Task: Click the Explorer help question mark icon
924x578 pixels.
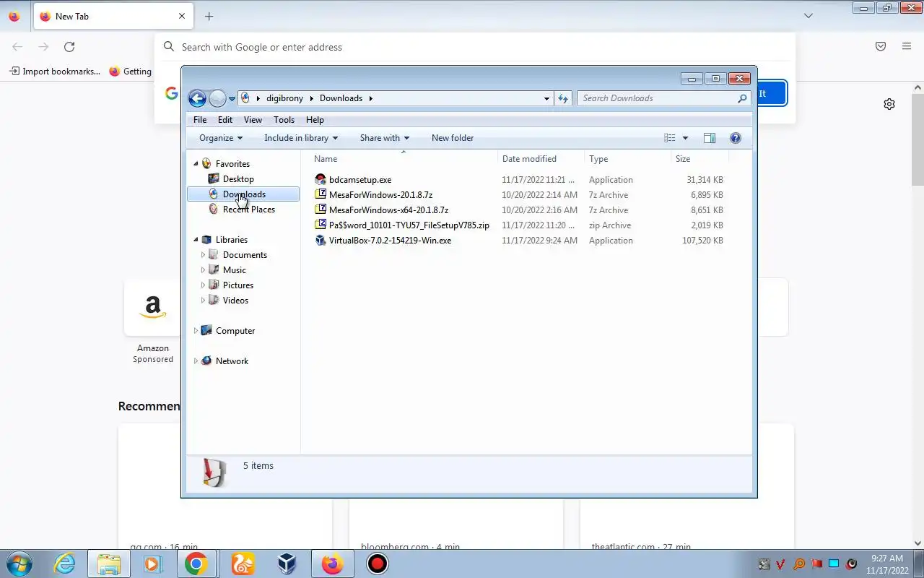Action: pos(736,138)
